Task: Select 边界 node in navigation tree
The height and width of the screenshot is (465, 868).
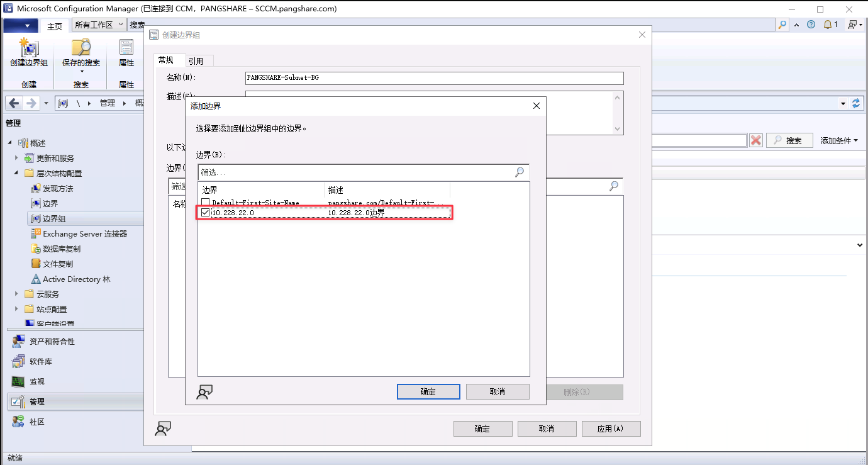Action: click(50, 203)
